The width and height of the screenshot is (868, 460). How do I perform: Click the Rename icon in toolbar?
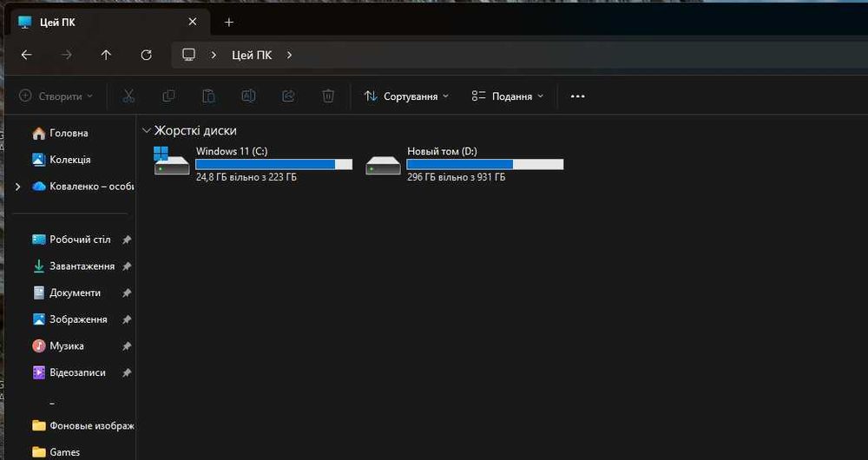point(248,96)
